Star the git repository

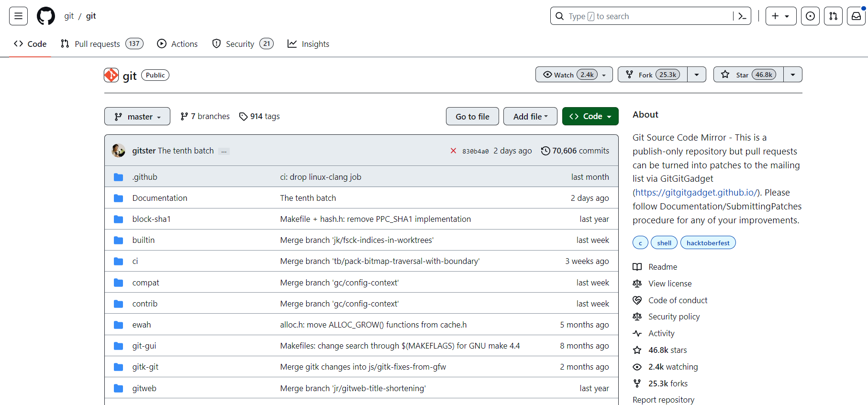[x=749, y=75]
